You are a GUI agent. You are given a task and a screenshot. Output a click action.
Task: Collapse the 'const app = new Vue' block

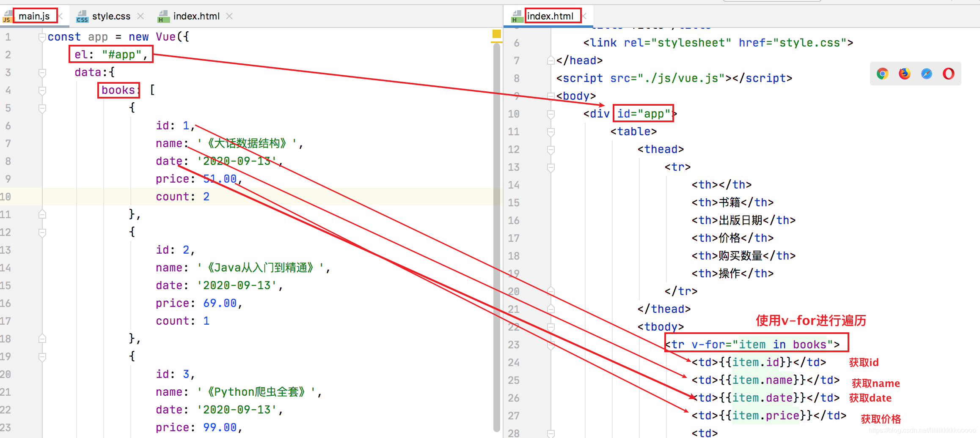pyautogui.click(x=42, y=38)
